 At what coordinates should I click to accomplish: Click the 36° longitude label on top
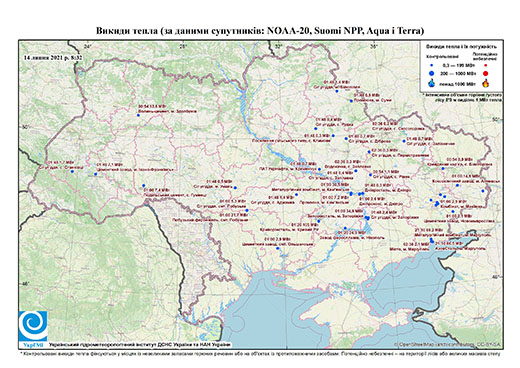[x=374, y=46]
